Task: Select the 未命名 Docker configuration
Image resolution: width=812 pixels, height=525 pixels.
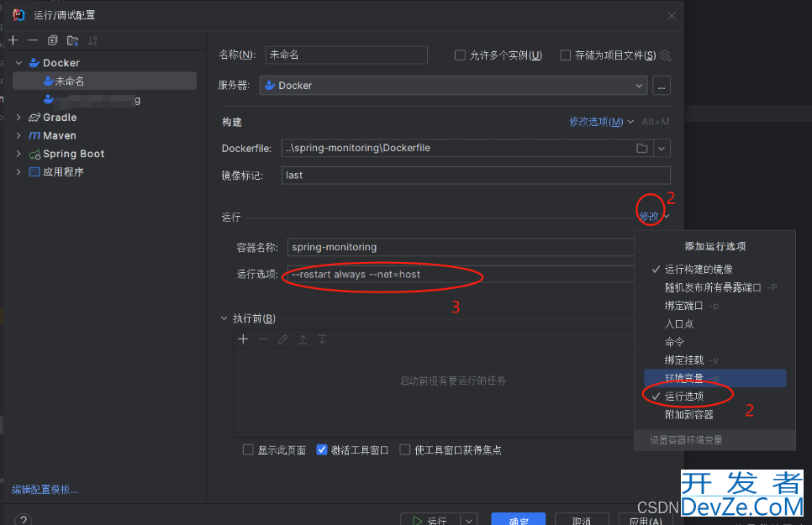Action: click(104, 81)
